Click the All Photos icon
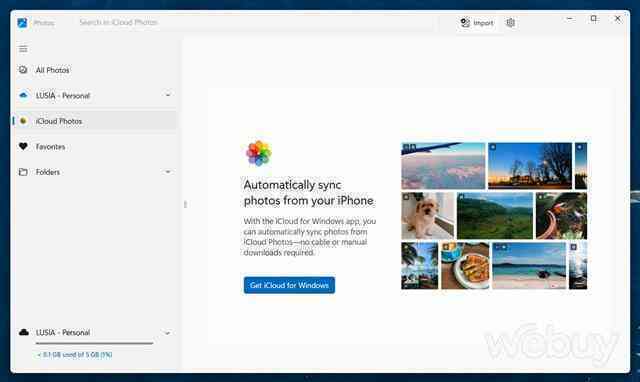 point(23,70)
